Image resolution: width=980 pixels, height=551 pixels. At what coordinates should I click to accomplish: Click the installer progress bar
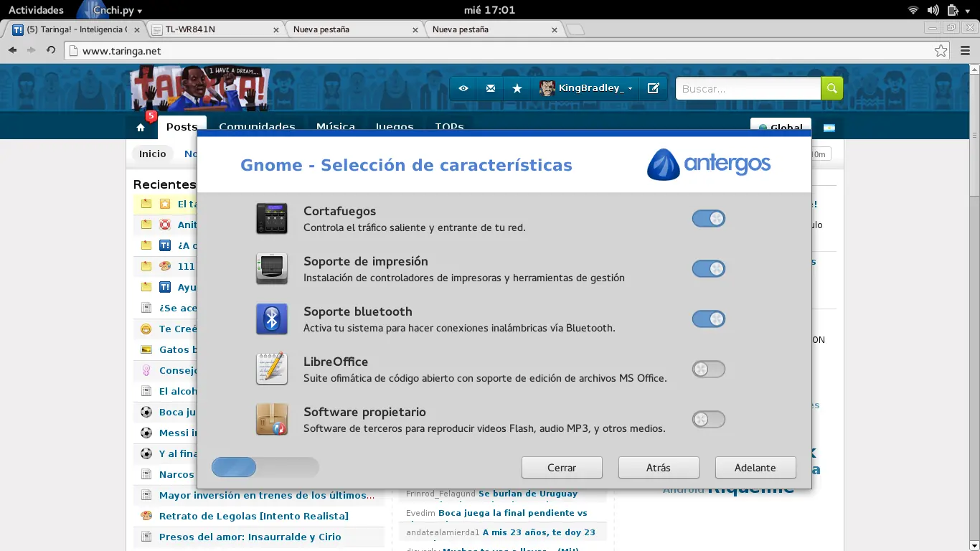[x=265, y=467]
